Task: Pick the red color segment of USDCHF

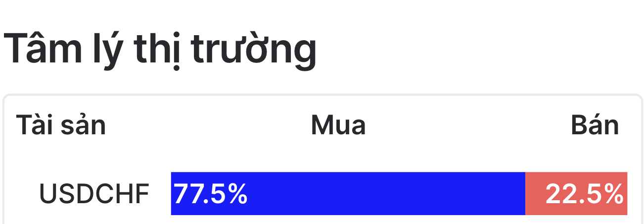Action: click(x=576, y=194)
